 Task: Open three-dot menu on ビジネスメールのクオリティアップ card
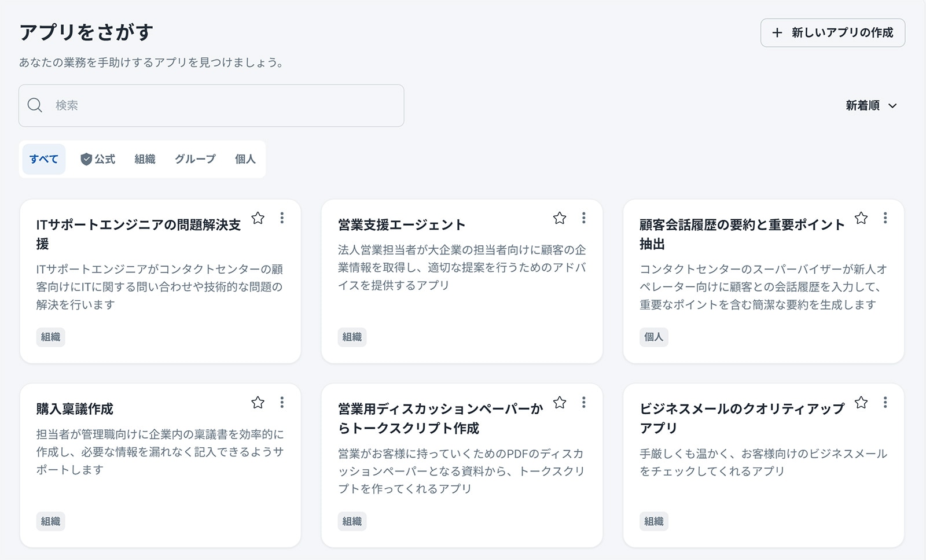885,403
